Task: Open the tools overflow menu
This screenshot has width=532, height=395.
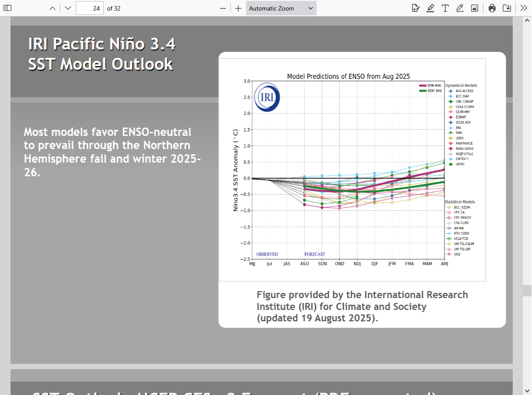Action: click(x=524, y=8)
